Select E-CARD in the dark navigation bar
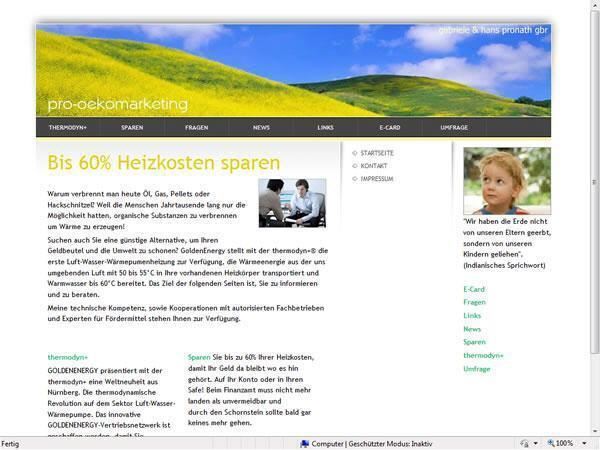 390,128
